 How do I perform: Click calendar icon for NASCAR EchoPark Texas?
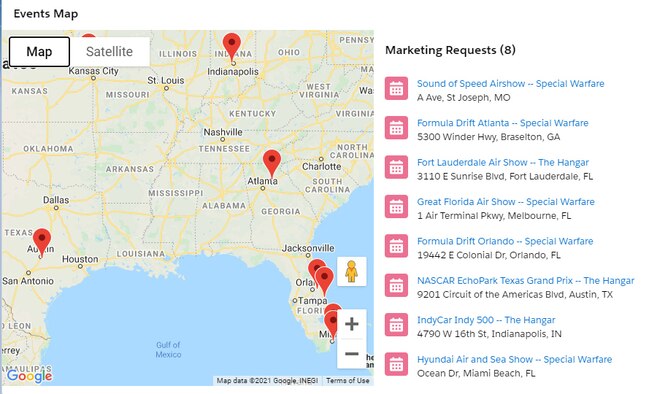(x=396, y=285)
